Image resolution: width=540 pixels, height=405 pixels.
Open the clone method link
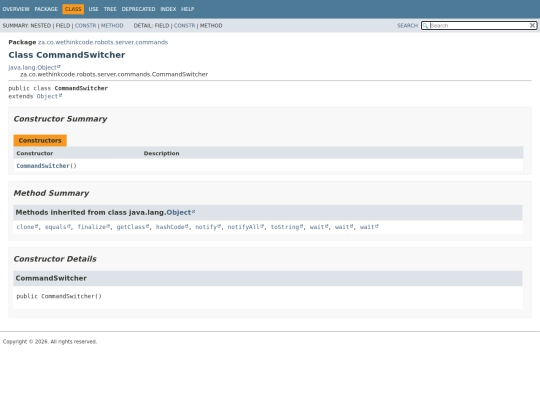pyautogui.click(x=27, y=227)
